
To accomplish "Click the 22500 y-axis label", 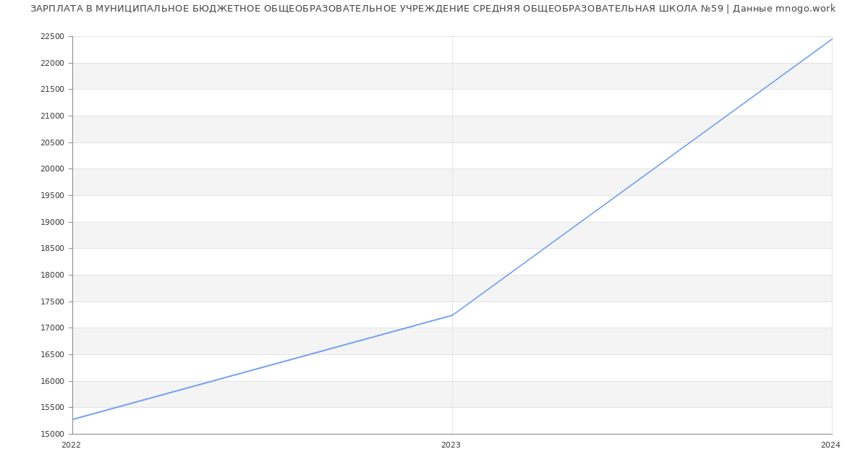I will pos(52,37).
